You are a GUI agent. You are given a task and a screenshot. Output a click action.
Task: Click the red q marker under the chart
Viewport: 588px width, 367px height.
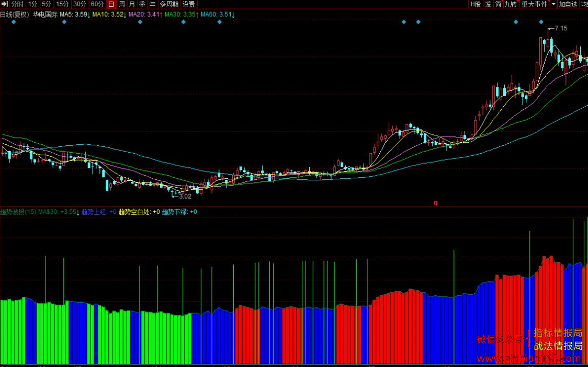(x=436, y=203)
